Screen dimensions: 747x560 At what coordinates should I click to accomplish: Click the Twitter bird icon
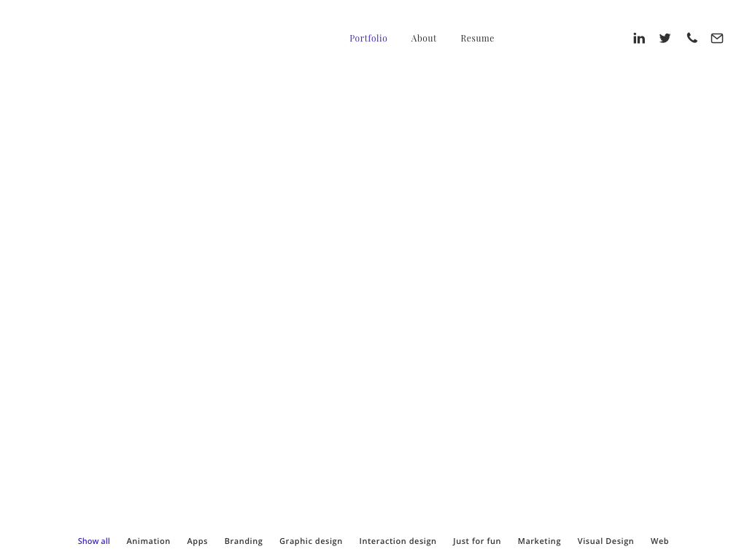pyautogui.click(x=665, y=38)
